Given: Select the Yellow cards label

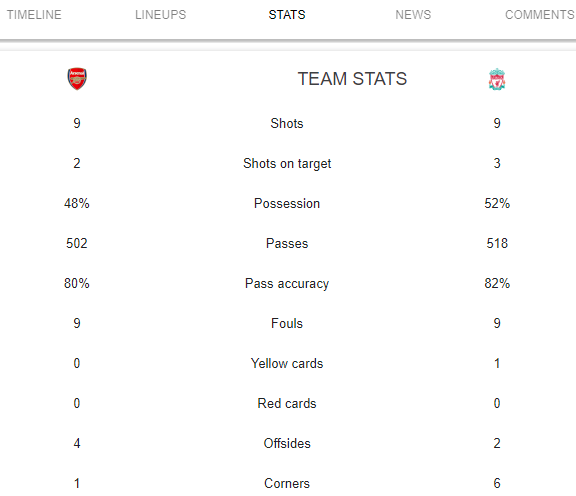Looking at the screenshot, I should click(287, 363).
